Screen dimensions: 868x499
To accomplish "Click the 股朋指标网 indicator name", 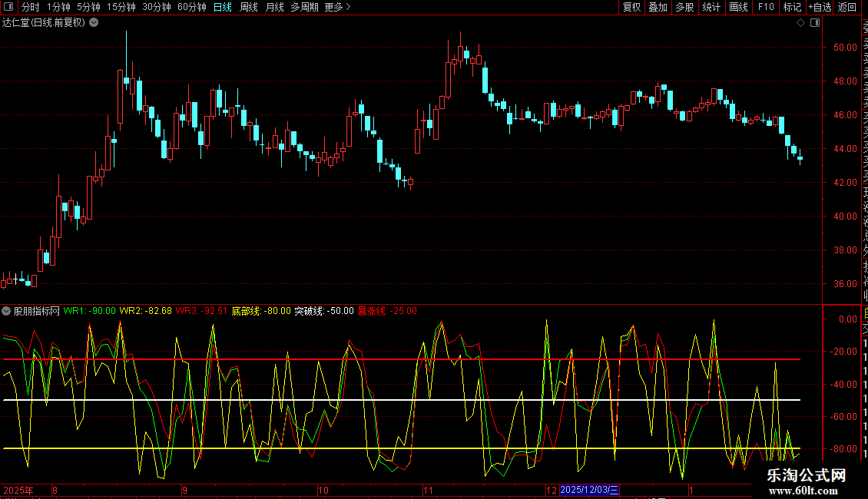I will pos(37,311).
